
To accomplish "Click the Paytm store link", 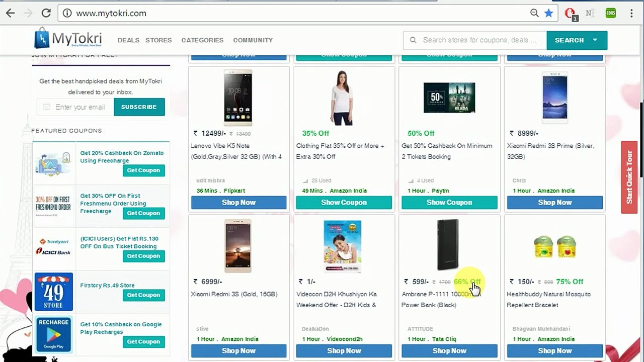I will click(441, 191).
